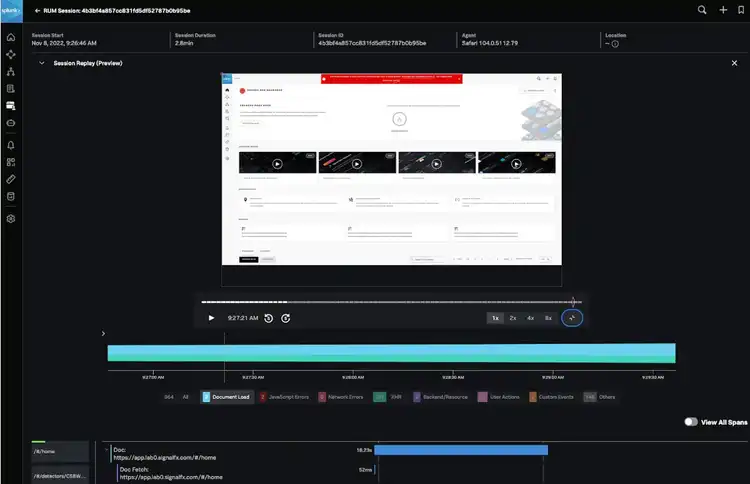
Task: Rewind the replay using the back icon
Action: tap(269, 318)
